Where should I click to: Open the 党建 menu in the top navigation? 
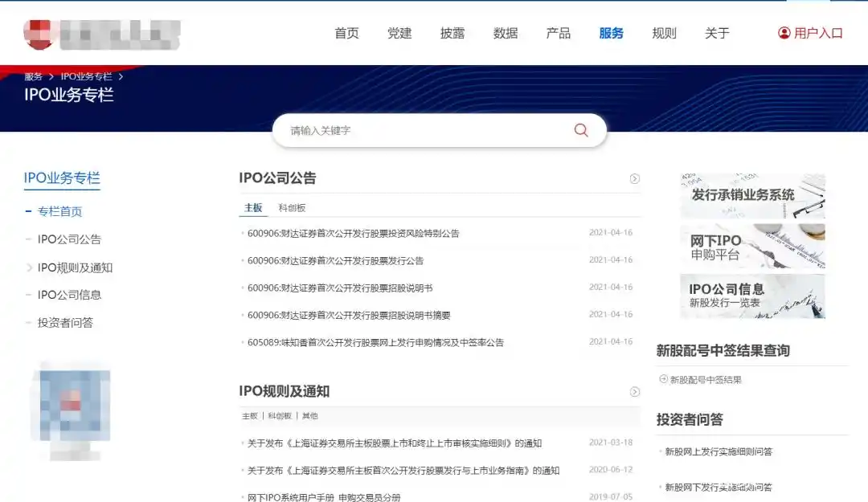399,33
